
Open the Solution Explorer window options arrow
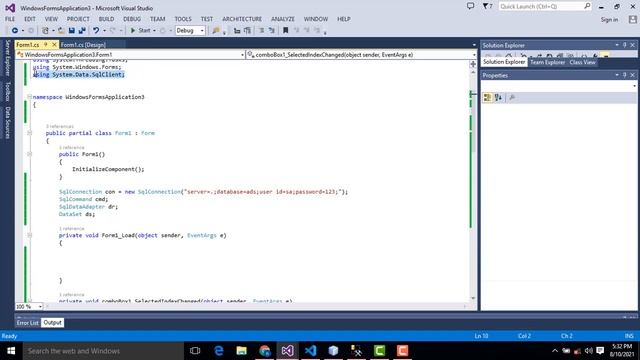[x=617, y=45]
